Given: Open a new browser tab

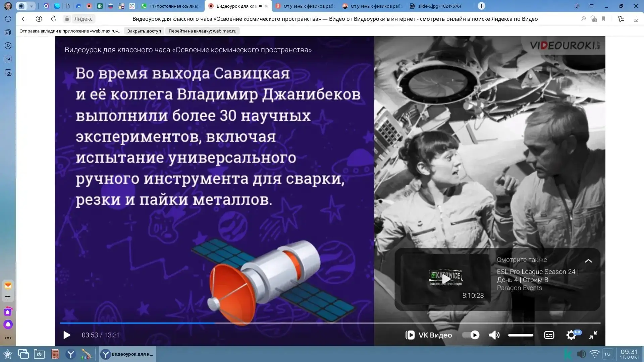Looking at the screenshot, I should pos(481,6).
